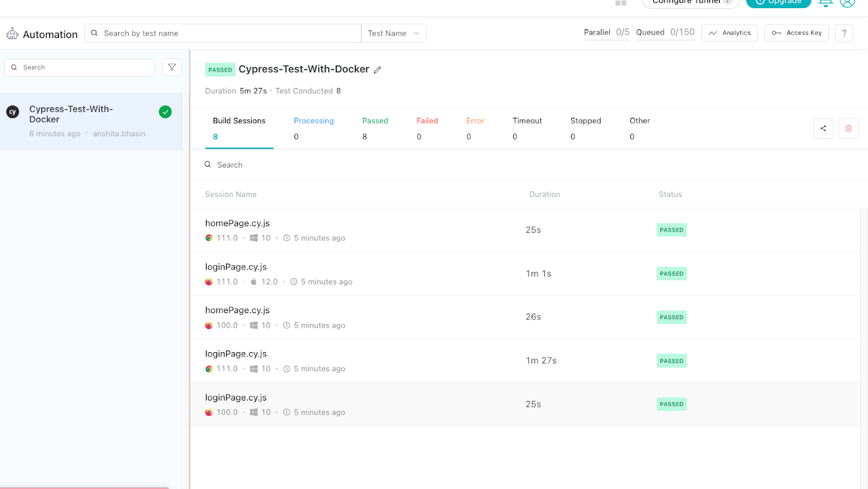Expand the Configure Tunnel info circle
Image resolution: width=868 pixels, height=489 pixels.
727,2
